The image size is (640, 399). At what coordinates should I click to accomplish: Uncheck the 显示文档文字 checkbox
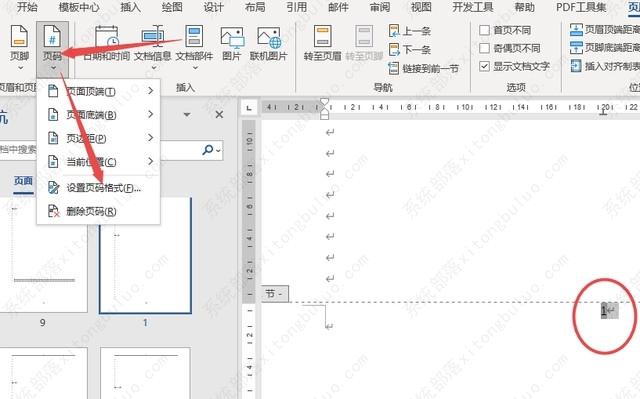tap(484, 66)
